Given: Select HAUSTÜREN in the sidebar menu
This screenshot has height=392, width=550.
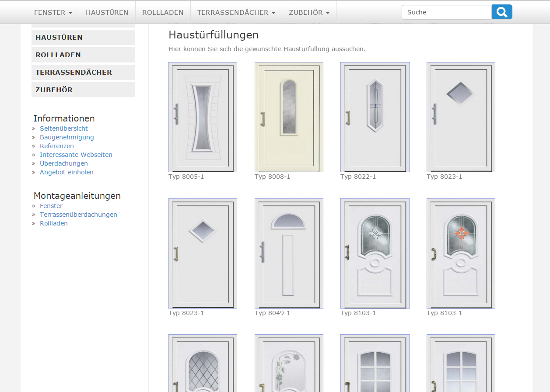Looking at the screenshot, I should (83, 38).
